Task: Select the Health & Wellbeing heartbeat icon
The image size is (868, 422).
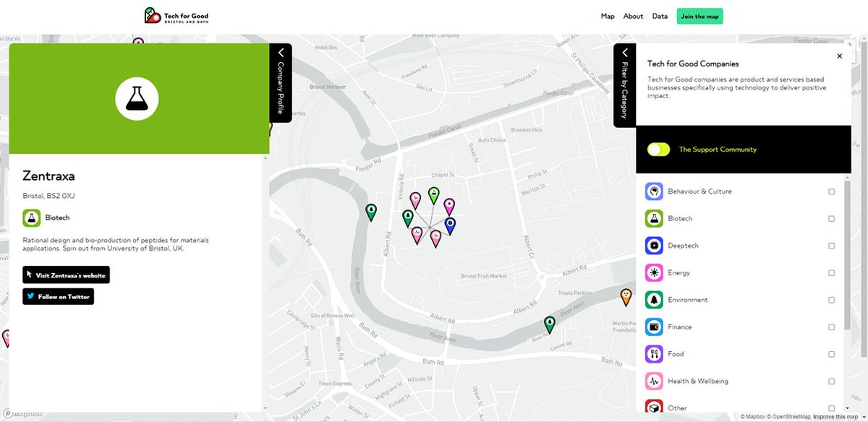Action: point(653,381)
